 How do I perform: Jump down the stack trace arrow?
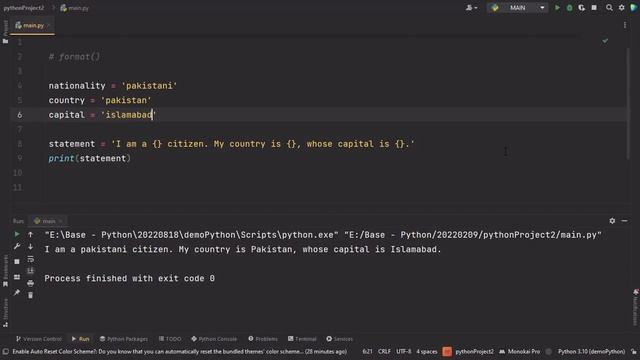tap(31, 247)
